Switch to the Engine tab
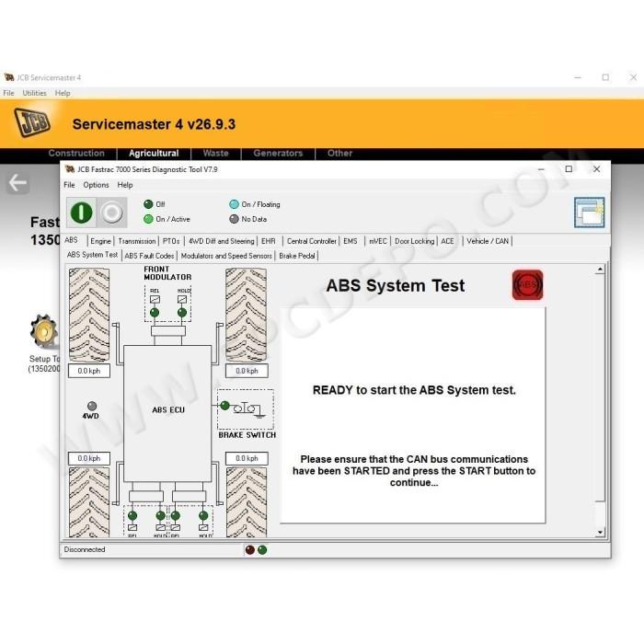 [100, 241]
